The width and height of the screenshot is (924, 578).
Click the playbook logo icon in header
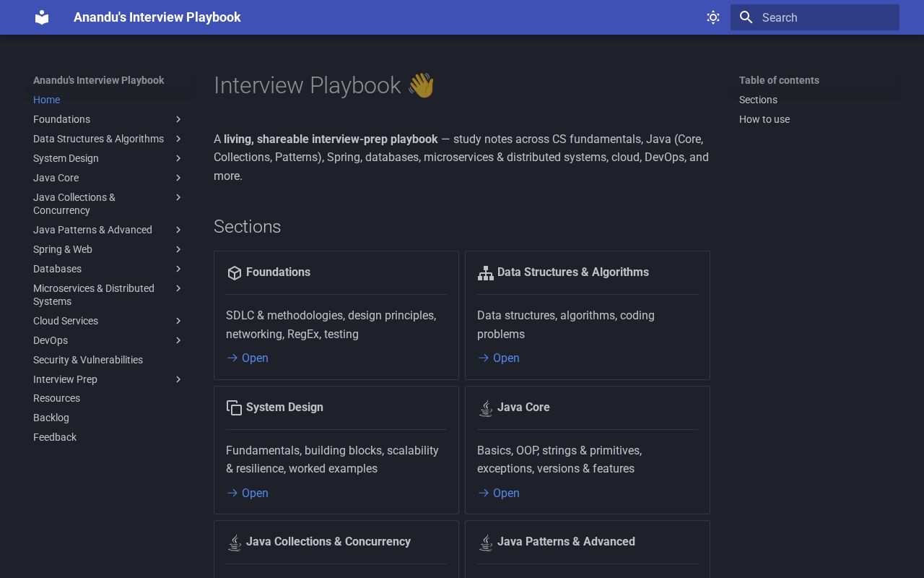click(x=42, y=17)
